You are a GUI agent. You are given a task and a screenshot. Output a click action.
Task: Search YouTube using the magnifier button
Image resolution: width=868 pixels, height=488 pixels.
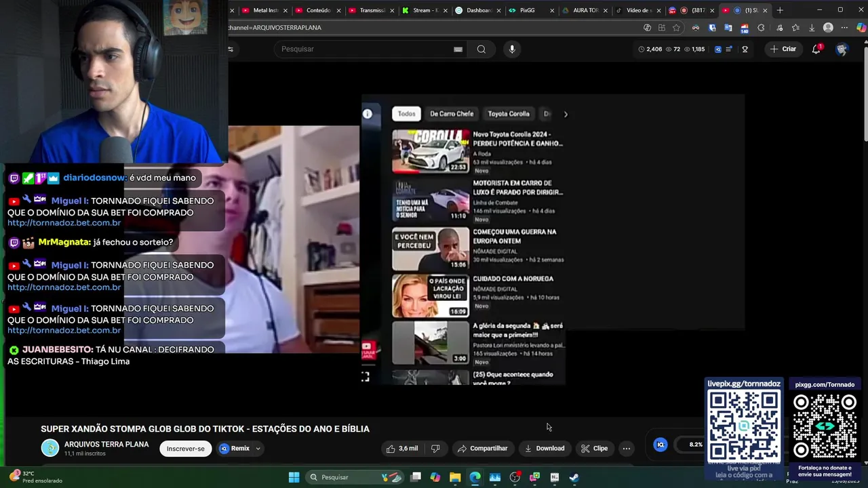481,49
